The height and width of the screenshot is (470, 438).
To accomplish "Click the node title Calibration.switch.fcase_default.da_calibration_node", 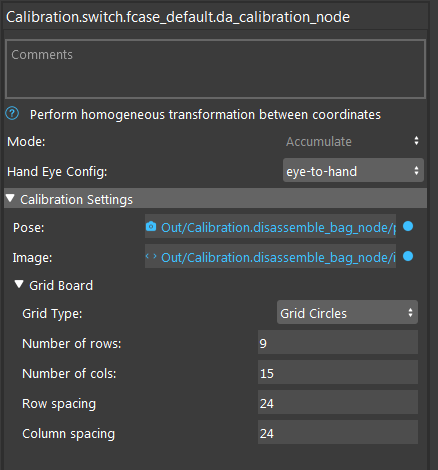I will pyautogui.click(x=178, y=17).
